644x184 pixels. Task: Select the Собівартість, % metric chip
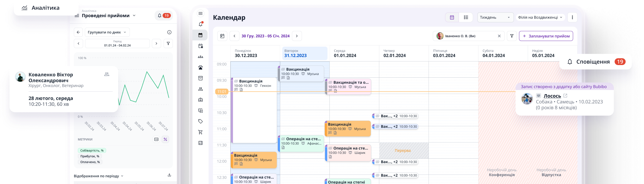[x=92, y=151]
